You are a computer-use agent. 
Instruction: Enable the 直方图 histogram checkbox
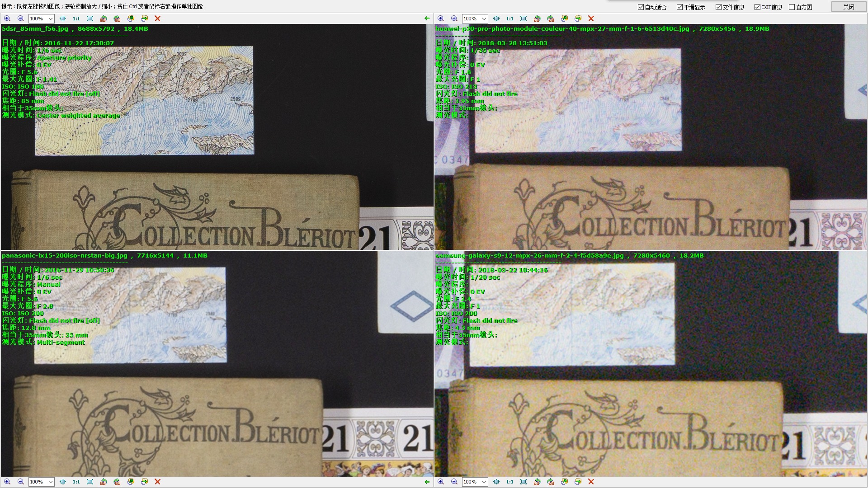point(792,7)
